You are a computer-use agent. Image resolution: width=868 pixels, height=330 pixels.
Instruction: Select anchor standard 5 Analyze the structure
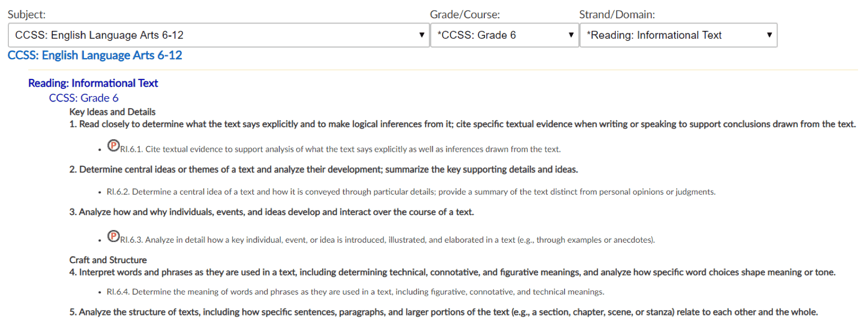pos(443,312)
